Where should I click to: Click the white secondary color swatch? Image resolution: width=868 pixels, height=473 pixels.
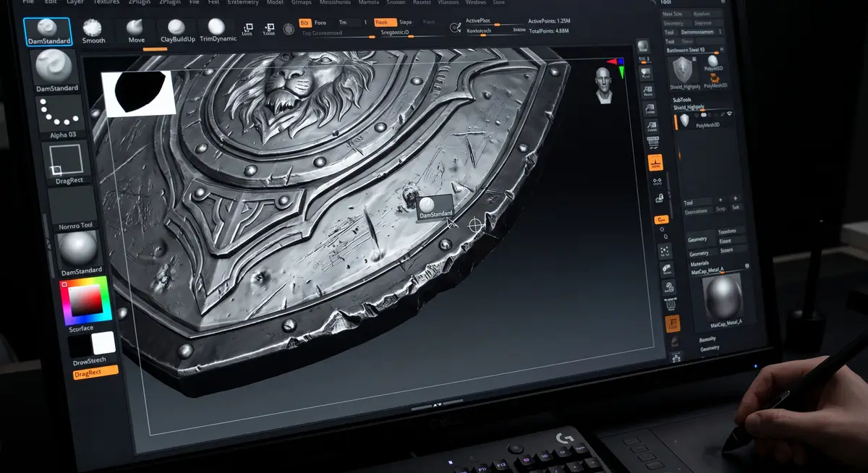[103, 343]
